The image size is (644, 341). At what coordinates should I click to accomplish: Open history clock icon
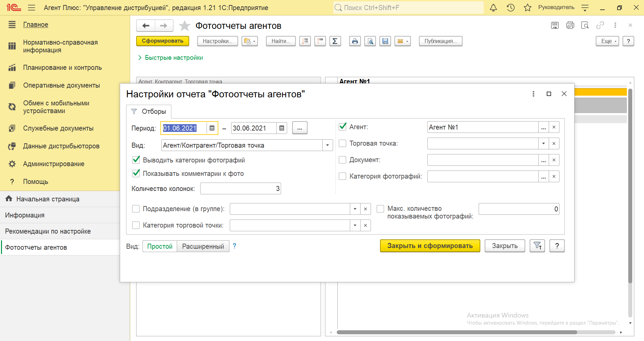(511, 7)
